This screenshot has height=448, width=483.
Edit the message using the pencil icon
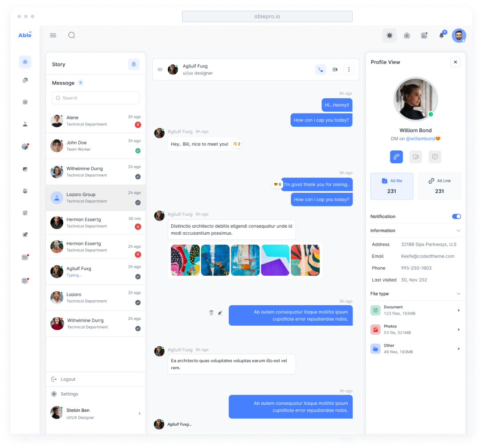pos(220,313)
